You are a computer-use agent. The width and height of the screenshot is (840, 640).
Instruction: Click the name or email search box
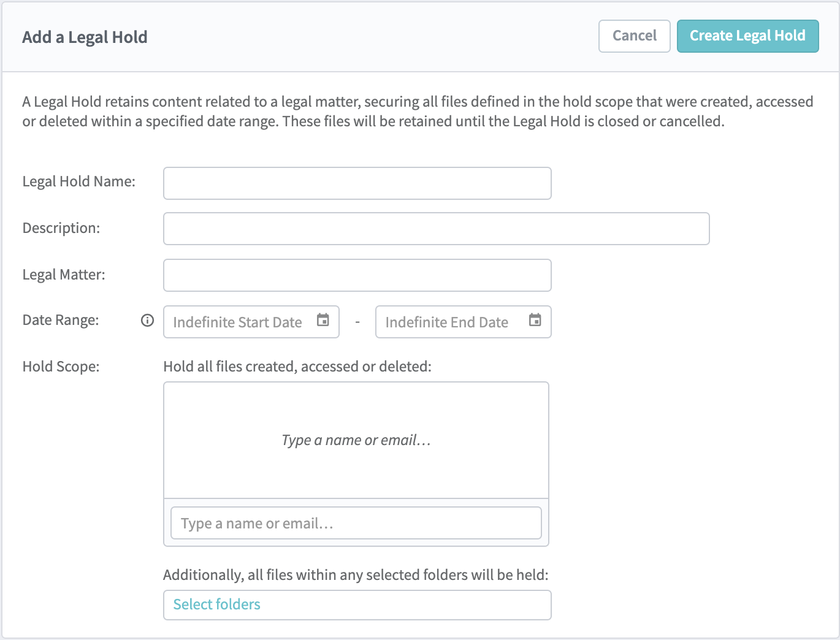356,523
